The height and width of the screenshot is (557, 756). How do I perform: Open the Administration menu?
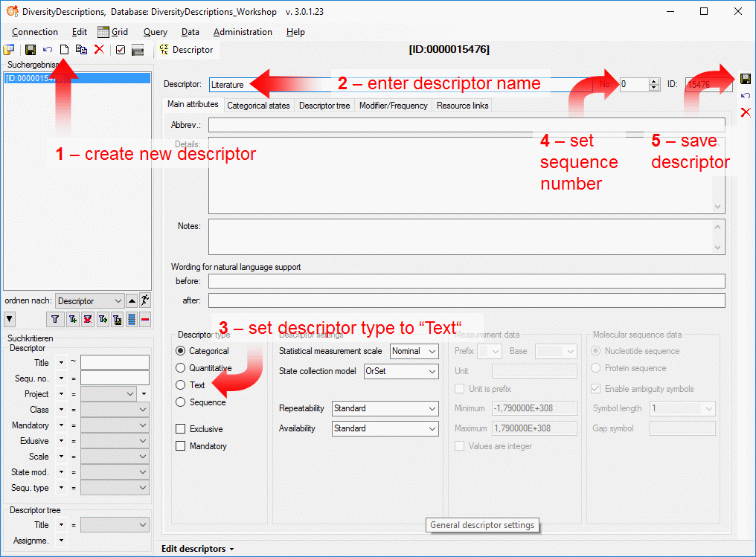click(243, 32)
